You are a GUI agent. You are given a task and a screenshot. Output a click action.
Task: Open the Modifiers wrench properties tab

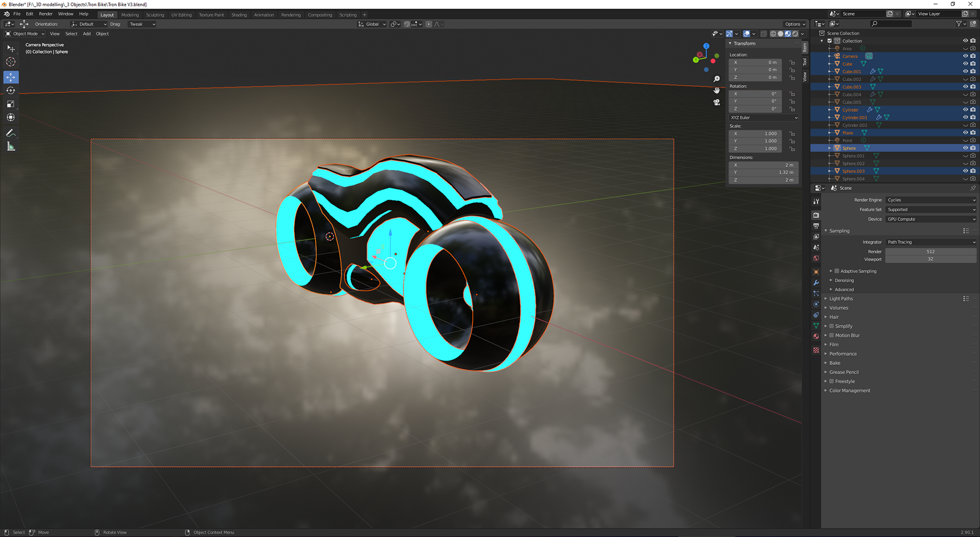pos(816,282)
